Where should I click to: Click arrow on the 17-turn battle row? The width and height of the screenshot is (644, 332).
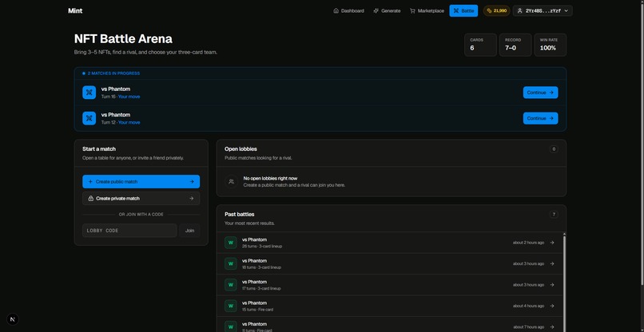click(x=552, y=285)
